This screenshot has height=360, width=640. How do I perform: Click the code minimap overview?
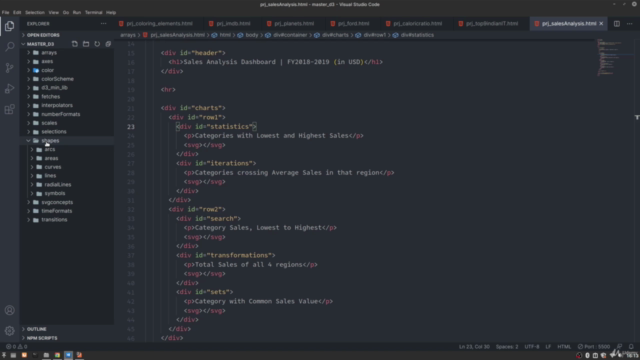coord(610,57)
